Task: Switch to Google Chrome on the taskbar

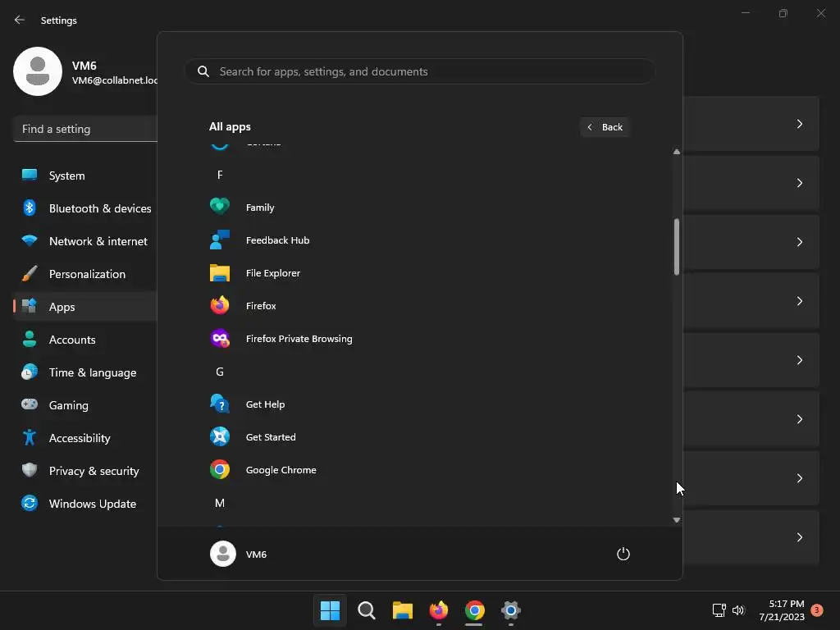Action: (x=475, y=610)
